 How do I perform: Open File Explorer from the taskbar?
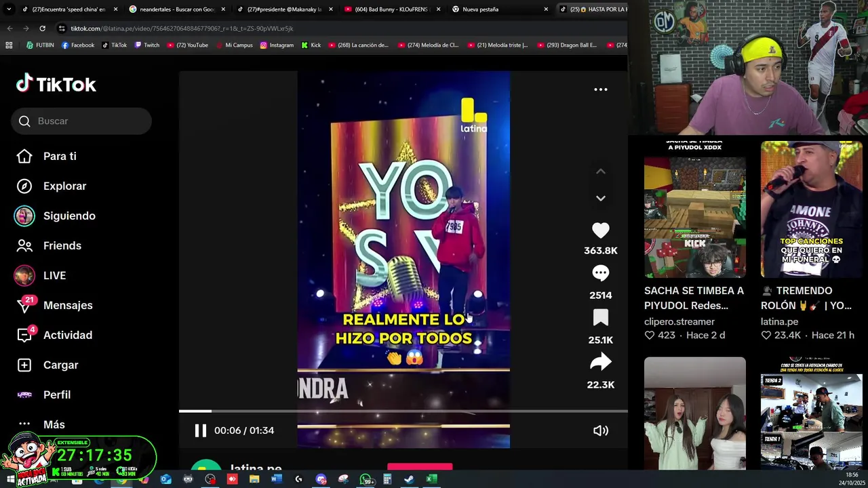(254, 480)
